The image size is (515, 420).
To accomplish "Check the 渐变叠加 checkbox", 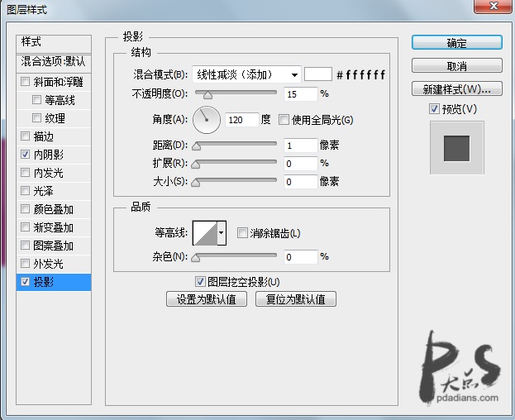I will pos(25,227).
